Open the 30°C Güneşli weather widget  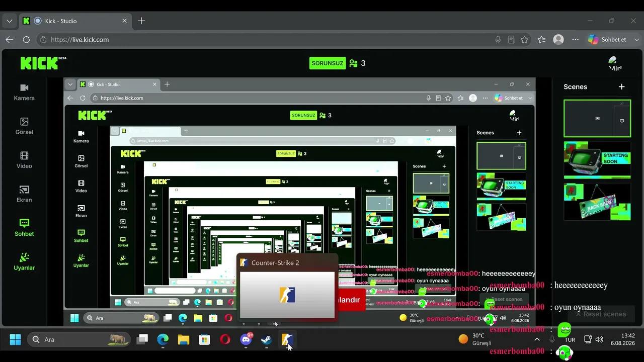(x=475, y=339)
